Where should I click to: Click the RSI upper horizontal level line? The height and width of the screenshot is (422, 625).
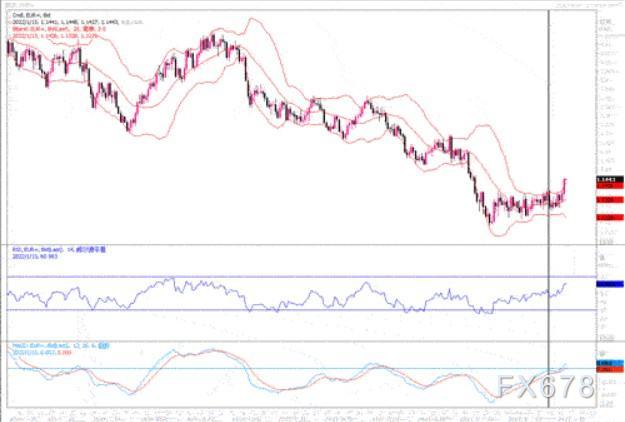[300, 276]
